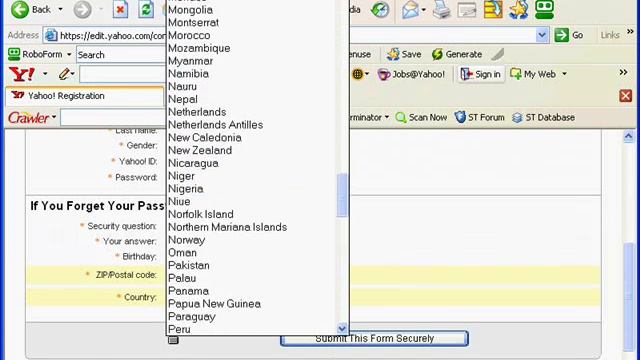Screen dimensions: 640x360
Task: Open the address bar dropdown arrow
Action: [x=542, y=35]
